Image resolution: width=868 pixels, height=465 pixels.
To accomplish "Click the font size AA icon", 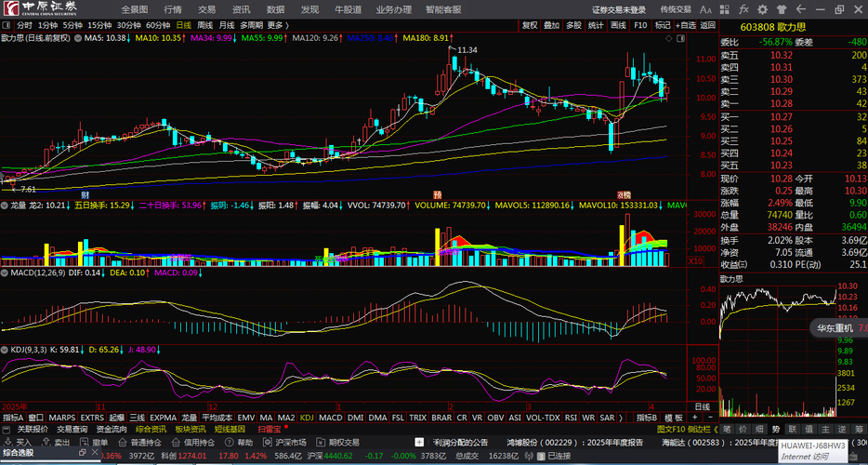I will [x=705, y=9].
